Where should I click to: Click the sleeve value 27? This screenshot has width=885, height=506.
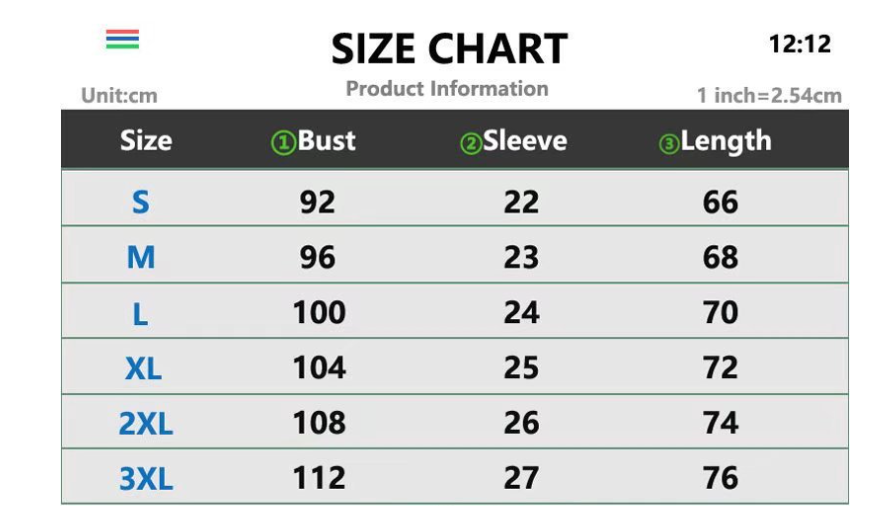[x=521, y=478]
